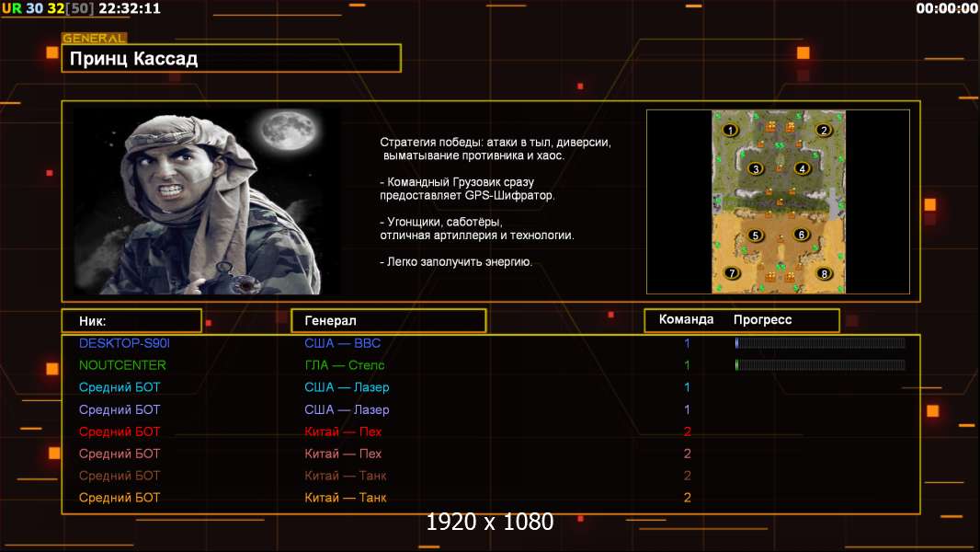This screenshot has height=552, width=980.
Task: Choose start position 8 marker
Action: click(x=824, y=274)
